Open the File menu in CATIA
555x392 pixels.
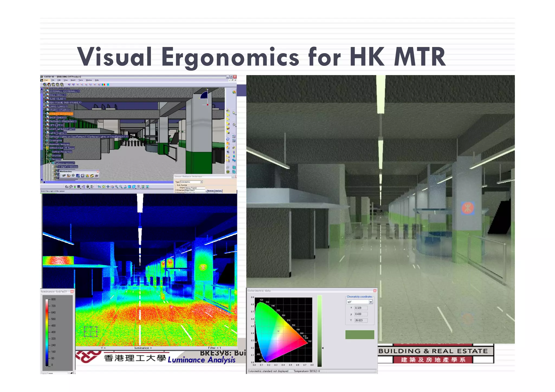53,80
